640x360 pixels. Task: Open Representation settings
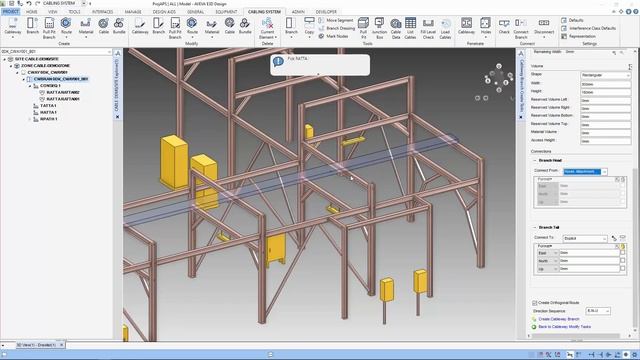578,36
